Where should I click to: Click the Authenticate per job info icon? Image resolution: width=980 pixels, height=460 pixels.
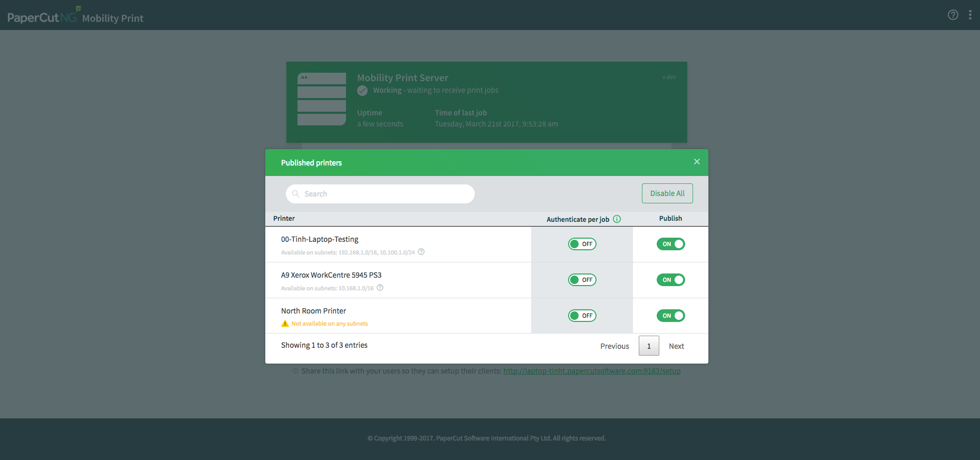coord(617,219)
